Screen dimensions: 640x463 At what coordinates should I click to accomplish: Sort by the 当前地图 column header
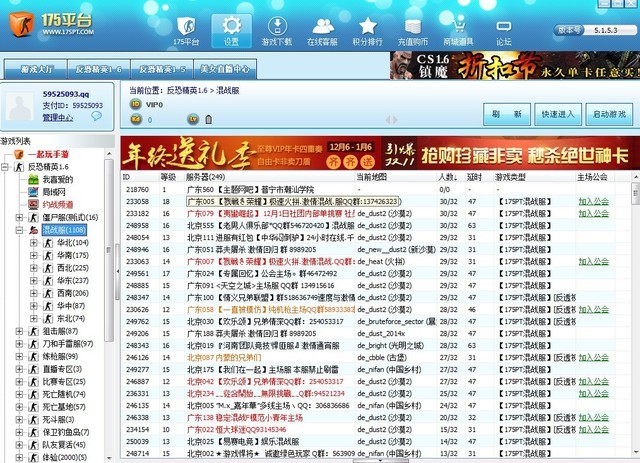point(396,177)
